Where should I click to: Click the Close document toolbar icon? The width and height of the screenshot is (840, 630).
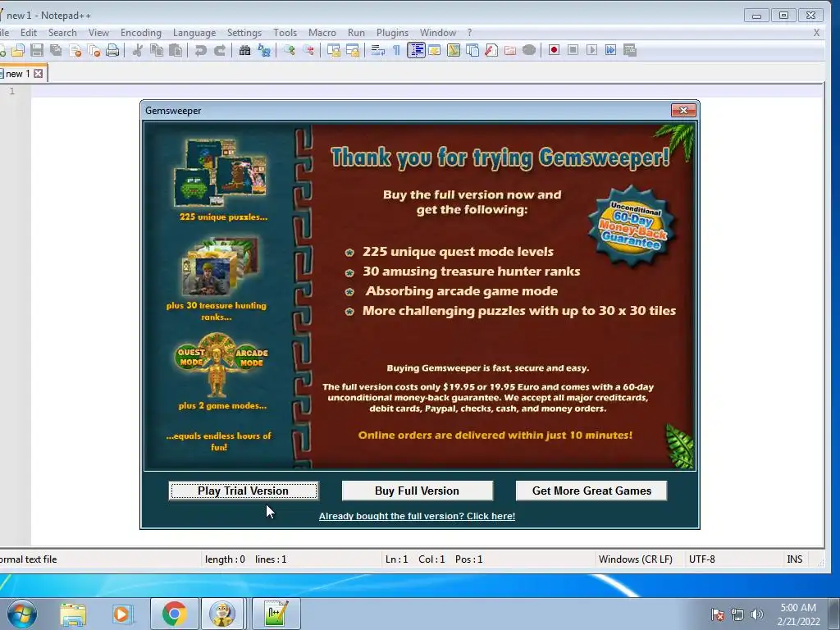pyautogui.click(x=75, y=50)
